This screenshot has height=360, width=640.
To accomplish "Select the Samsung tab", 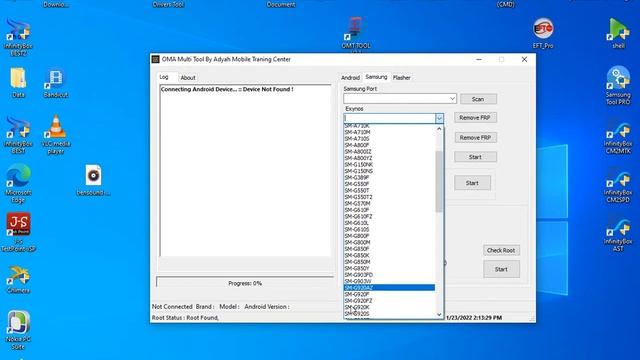I will 376,77.
